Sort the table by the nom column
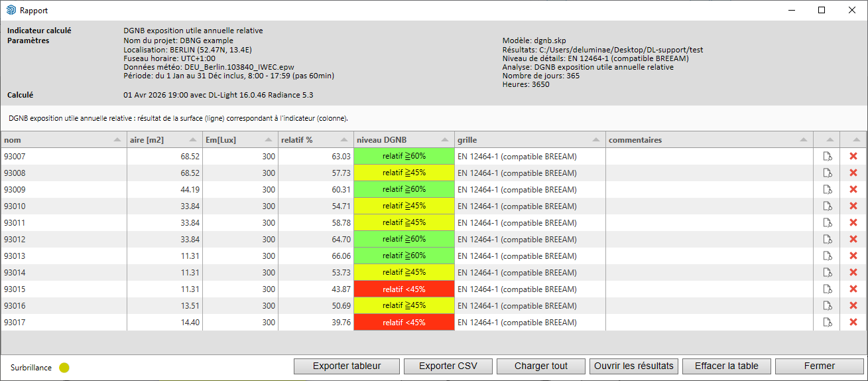Screen dimensions: 868x381 point(64,140)
